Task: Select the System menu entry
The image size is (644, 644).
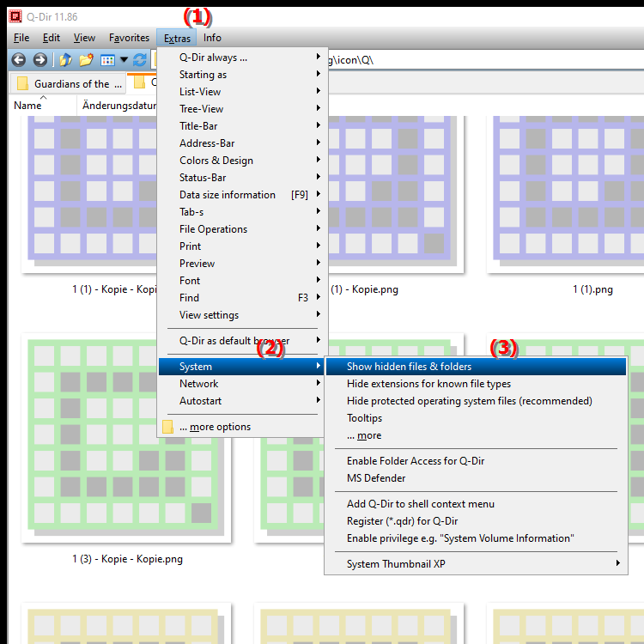Action: click(x=242, y=367)
